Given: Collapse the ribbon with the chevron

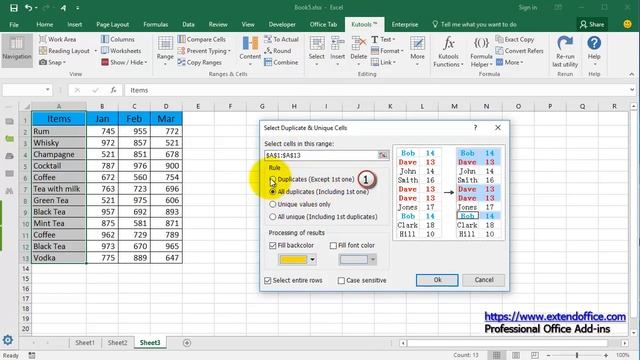Looking at the screenshot, I should [x=631, y=74].
